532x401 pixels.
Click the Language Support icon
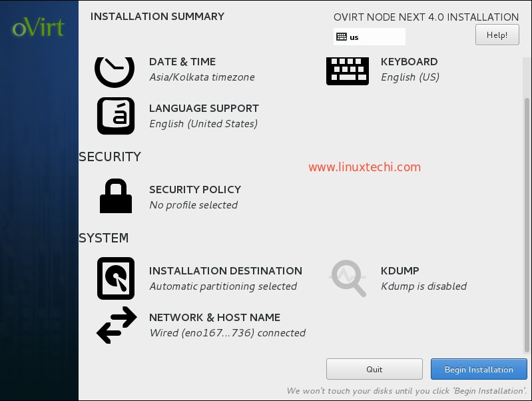coord(116,116)
